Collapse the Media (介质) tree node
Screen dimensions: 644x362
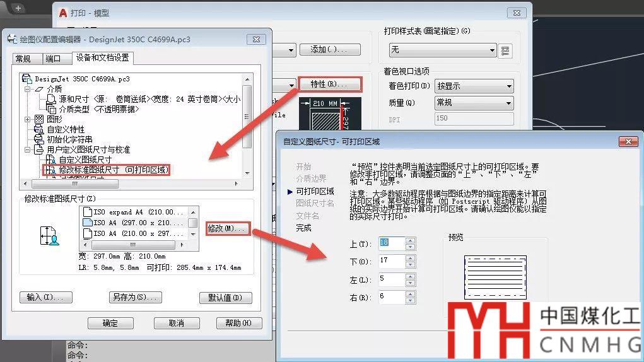(x=28, y=89)
